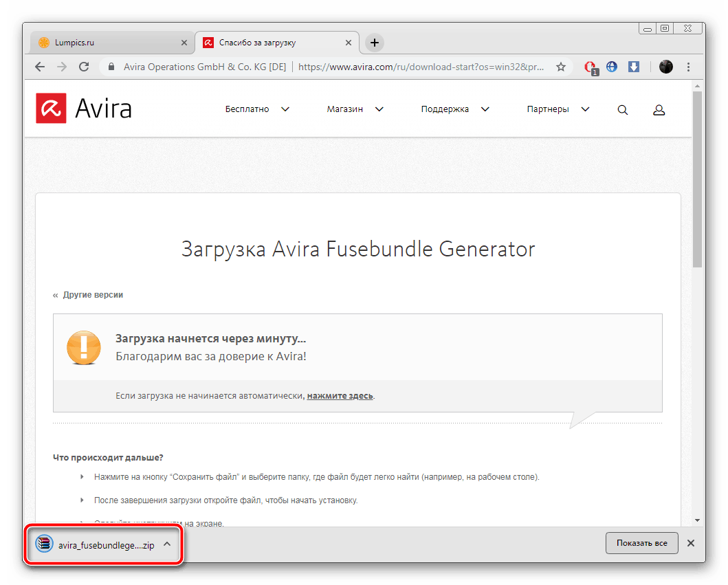The width and height of the screenshot is (728, 585).
Task: Click the Avira logo icon
Action: [x=51, y=109]
